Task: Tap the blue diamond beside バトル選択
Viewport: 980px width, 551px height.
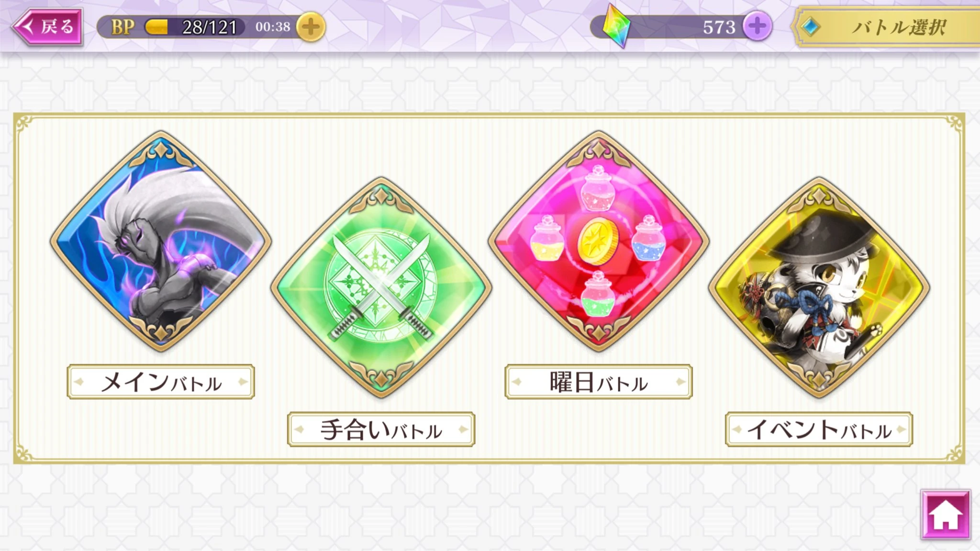Action: pyautogui.click(x=810, y=27)
